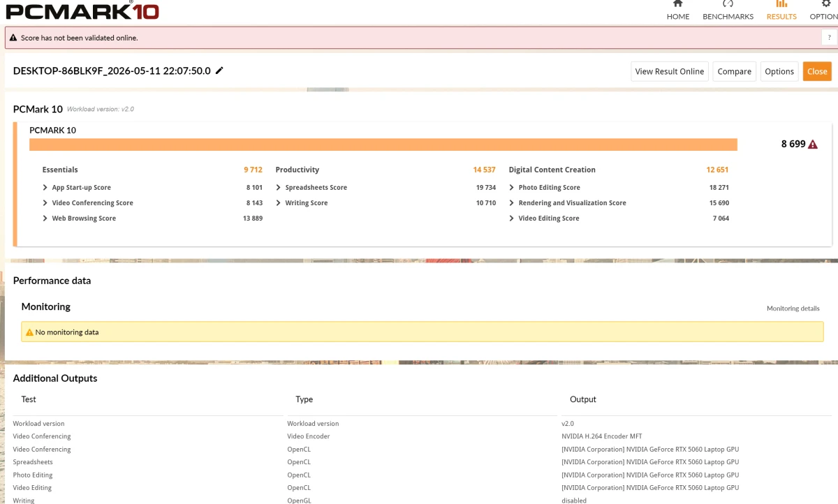The image size is (838, 504).
Task: Click Digital Content Creation score 12 651
Action: pos(717,170)
